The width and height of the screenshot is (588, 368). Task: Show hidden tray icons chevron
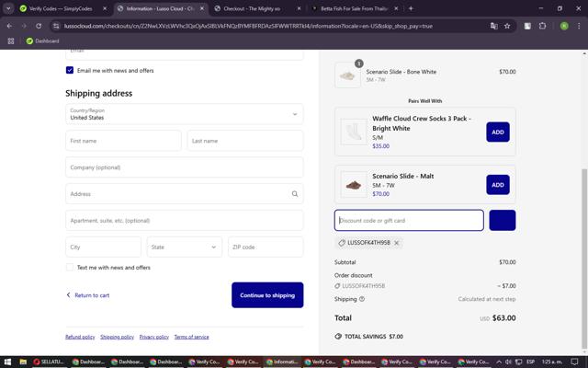pos(499,362)
